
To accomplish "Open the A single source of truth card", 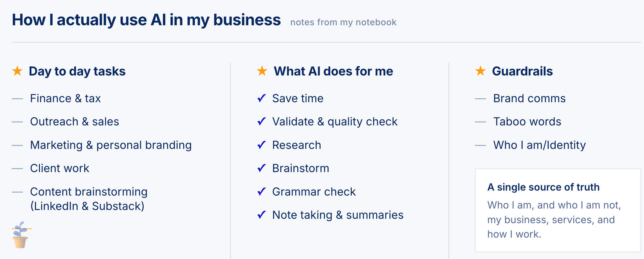I will coord(558,210).
